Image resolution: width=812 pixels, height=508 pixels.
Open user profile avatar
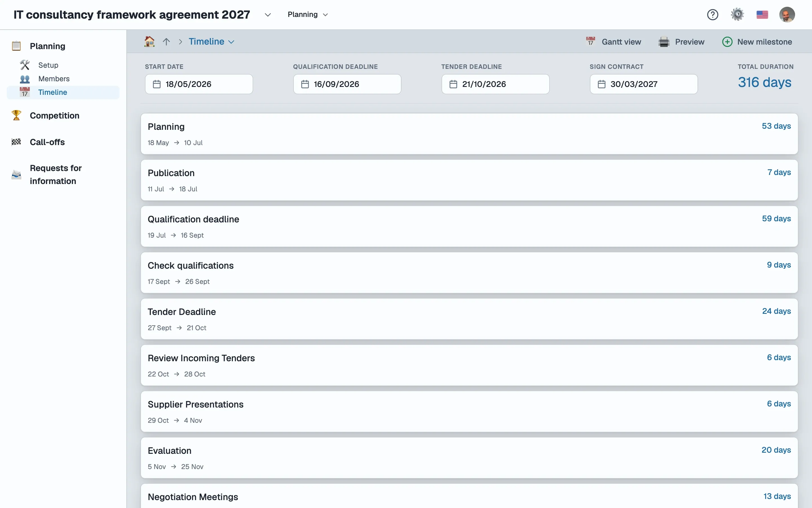tap(787, 14)
